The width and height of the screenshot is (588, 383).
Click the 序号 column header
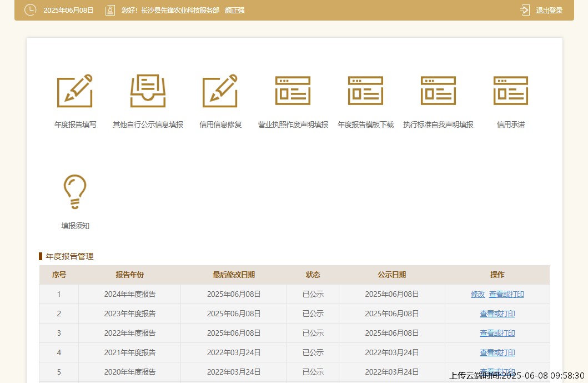[59, 275]
